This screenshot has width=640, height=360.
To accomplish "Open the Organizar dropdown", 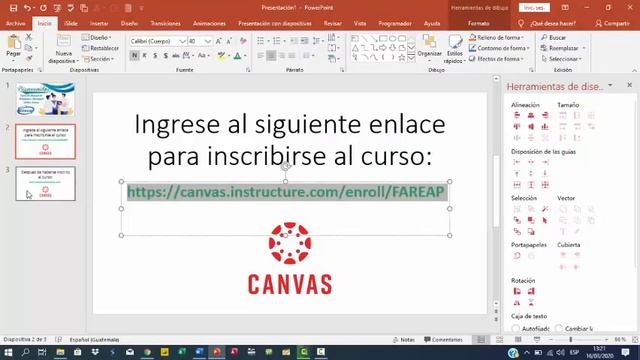I will coord(429,49).
